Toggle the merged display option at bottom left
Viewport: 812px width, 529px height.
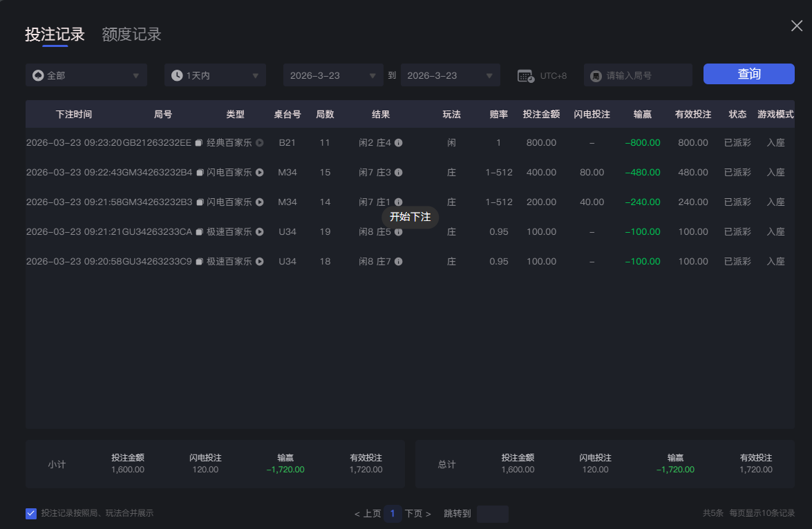(31, 513)
